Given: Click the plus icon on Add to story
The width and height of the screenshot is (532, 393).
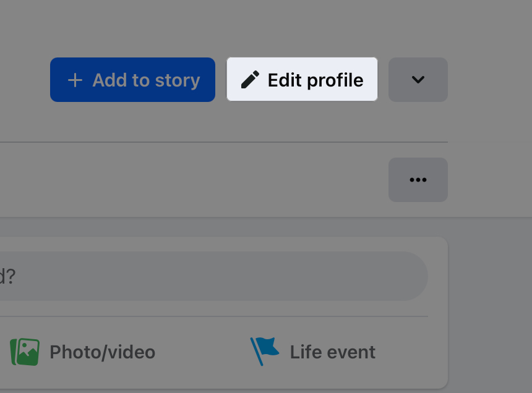Looking at the screenshot, I should click(x=75, y=80).
